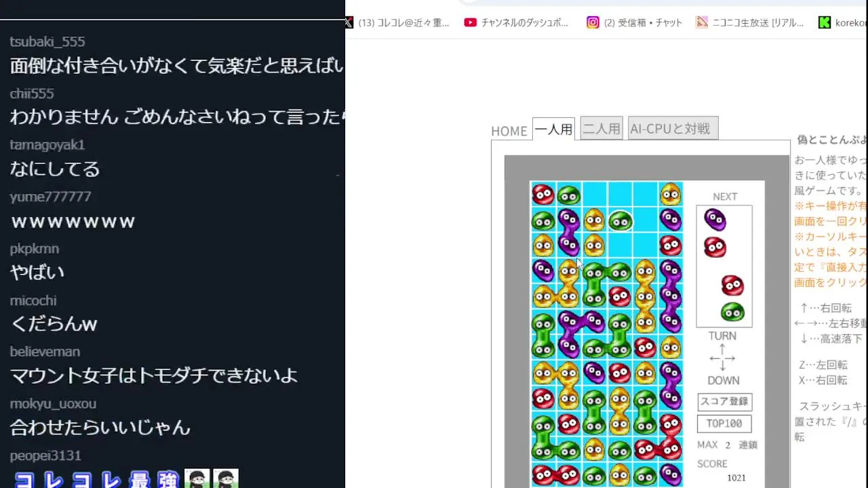Go to the HOME page

click(509, 131)
